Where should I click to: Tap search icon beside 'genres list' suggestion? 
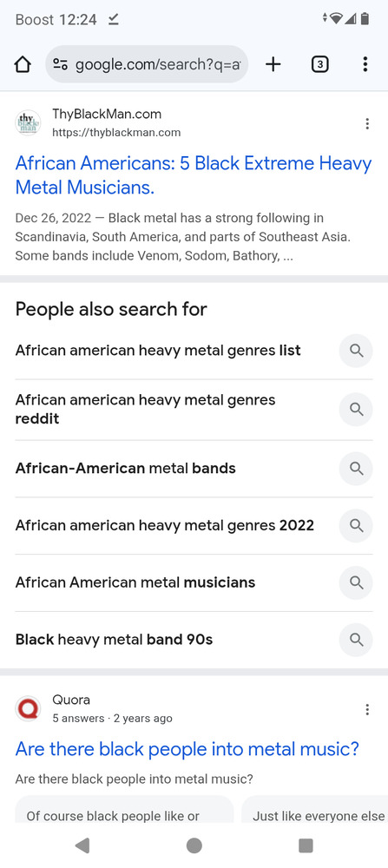tap(356, 351)
